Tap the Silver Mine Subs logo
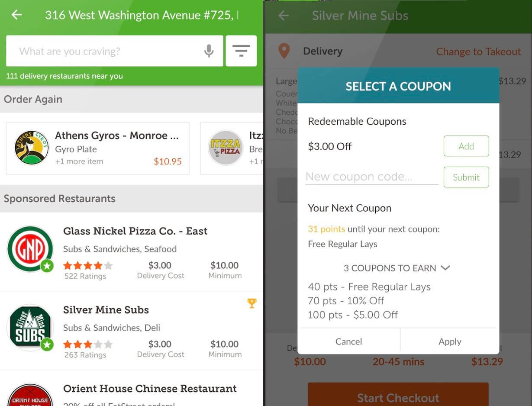The width and height of the screenshot is (532, 406). 30,328
